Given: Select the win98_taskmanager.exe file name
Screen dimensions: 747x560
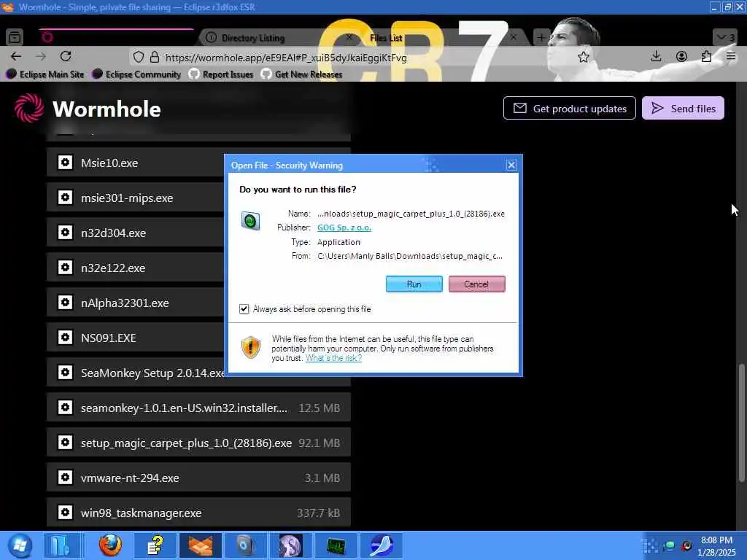Looking at the screenshot, I should 141,513.
